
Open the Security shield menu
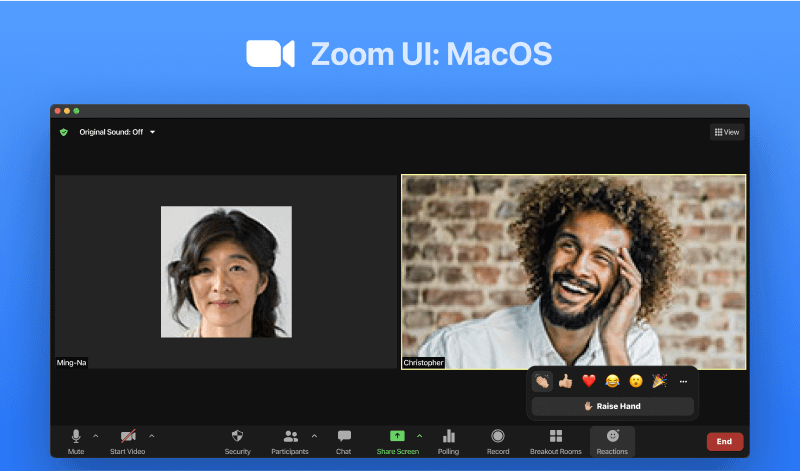237,441
